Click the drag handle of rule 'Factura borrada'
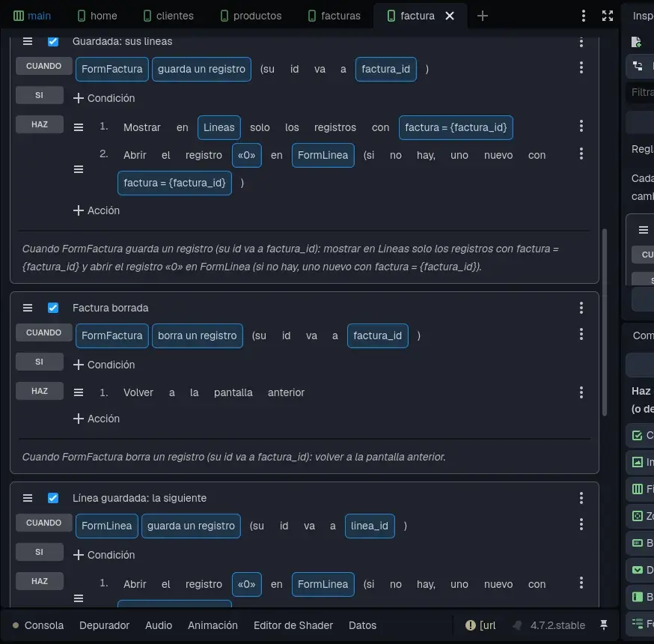 click(28, 308)
